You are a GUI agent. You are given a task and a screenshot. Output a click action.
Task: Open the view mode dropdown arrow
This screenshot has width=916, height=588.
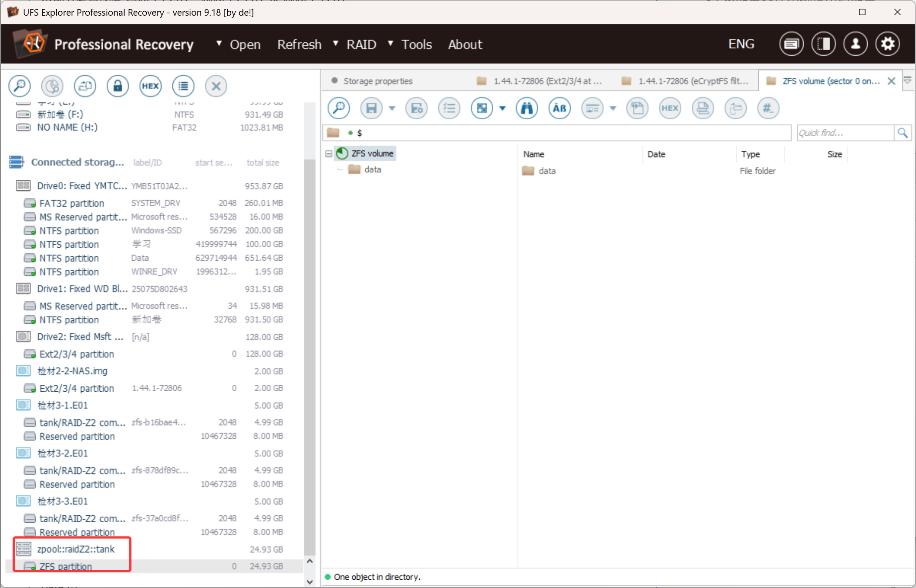click(x=502, y=108)
